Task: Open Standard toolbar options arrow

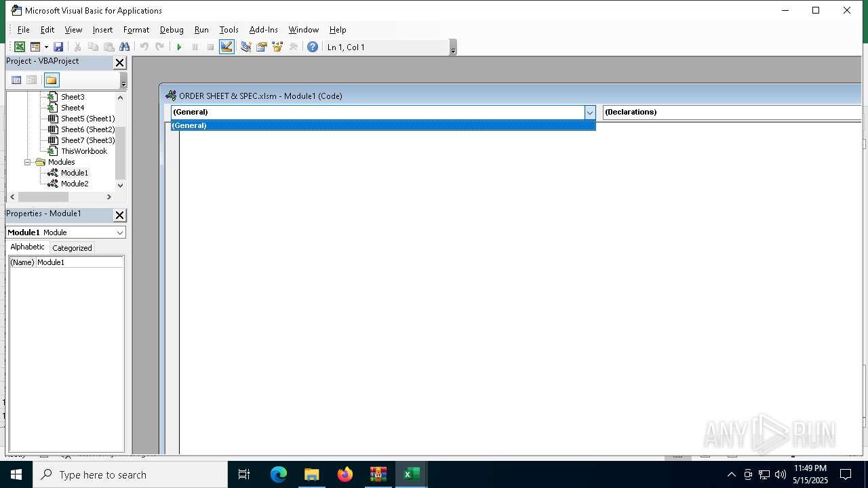Action: click(453, 47)
